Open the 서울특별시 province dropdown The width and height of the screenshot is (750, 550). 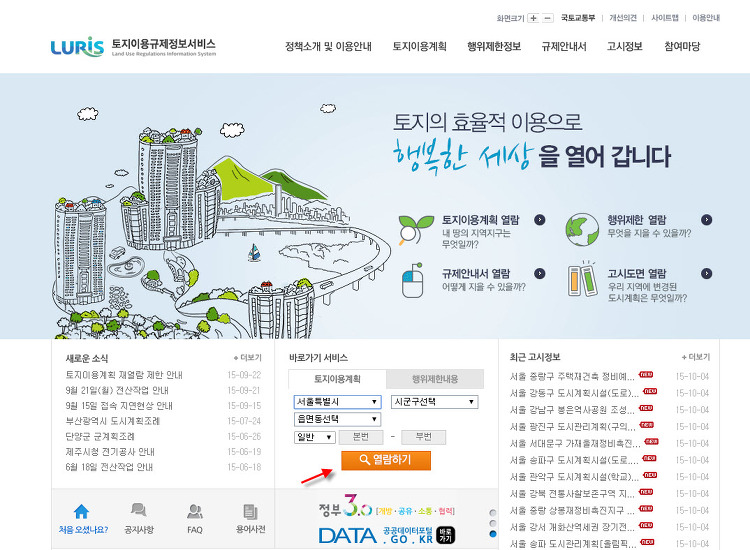coord(336,402)
